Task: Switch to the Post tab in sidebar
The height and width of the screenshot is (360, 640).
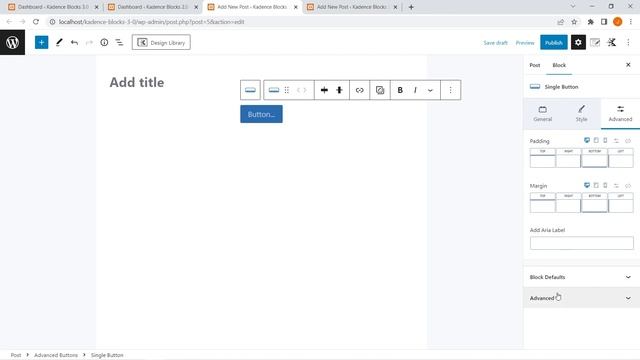Action: click(535, 65)
